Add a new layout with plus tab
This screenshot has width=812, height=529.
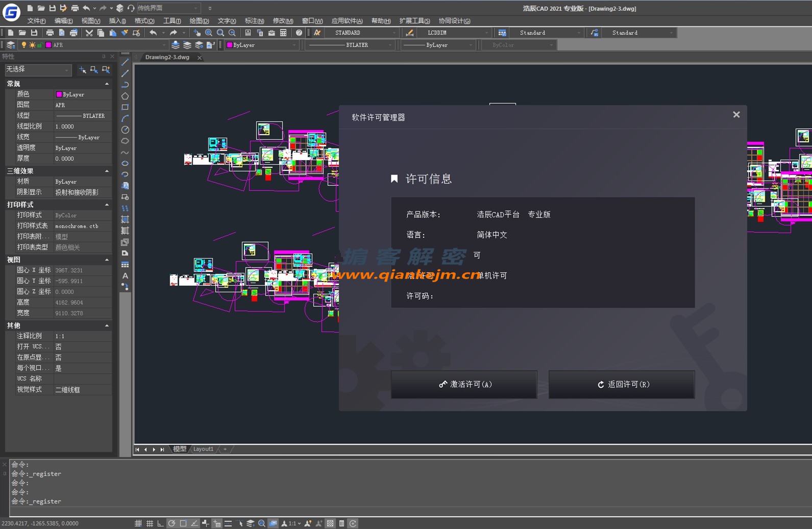pos(225,449)
